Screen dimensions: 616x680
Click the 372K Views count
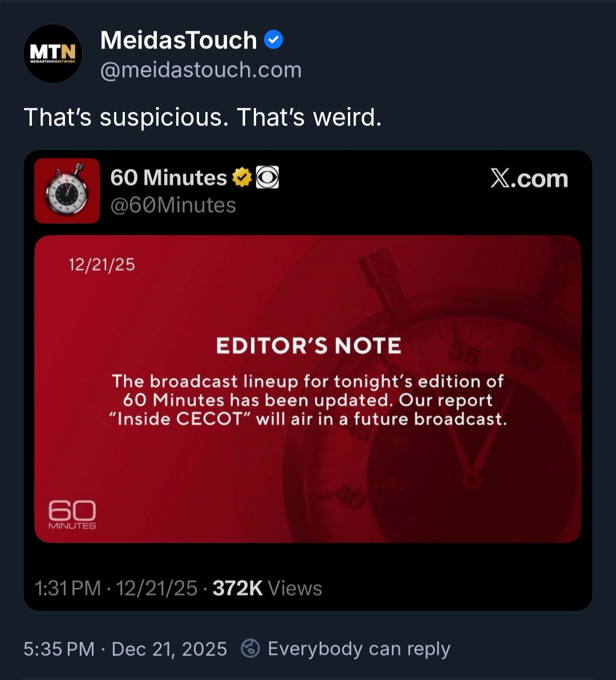click(x=267, y=588)
